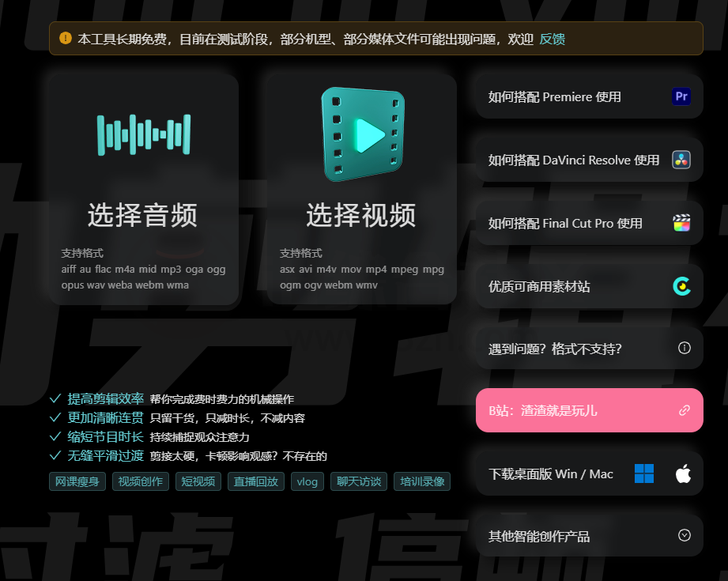Click the 培训录像 tag

click(x=421, y=481)
